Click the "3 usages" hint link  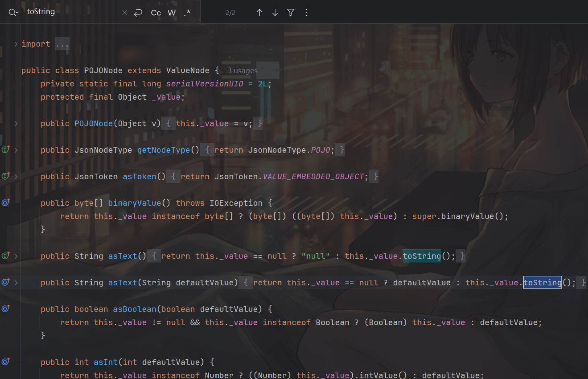[242, 71]
